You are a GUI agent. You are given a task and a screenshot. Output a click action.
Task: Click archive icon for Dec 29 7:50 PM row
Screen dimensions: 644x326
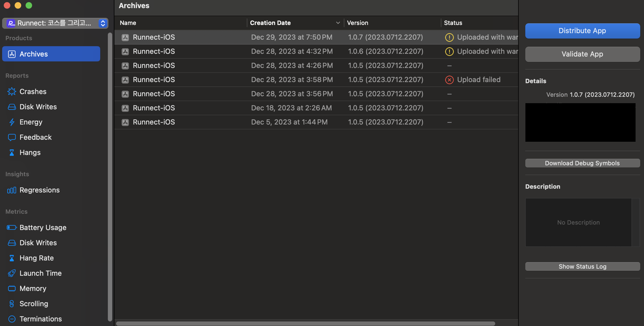tap(125, 37)
